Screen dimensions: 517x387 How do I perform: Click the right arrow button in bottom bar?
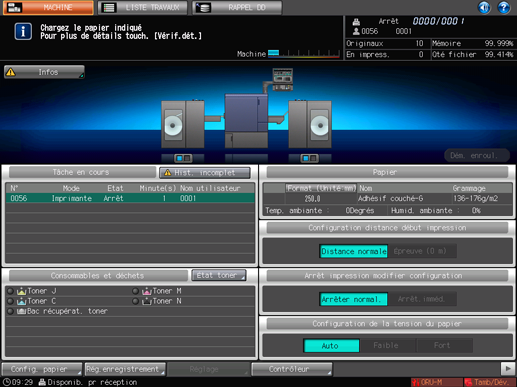pyautogui.click(x=508, y=369)
